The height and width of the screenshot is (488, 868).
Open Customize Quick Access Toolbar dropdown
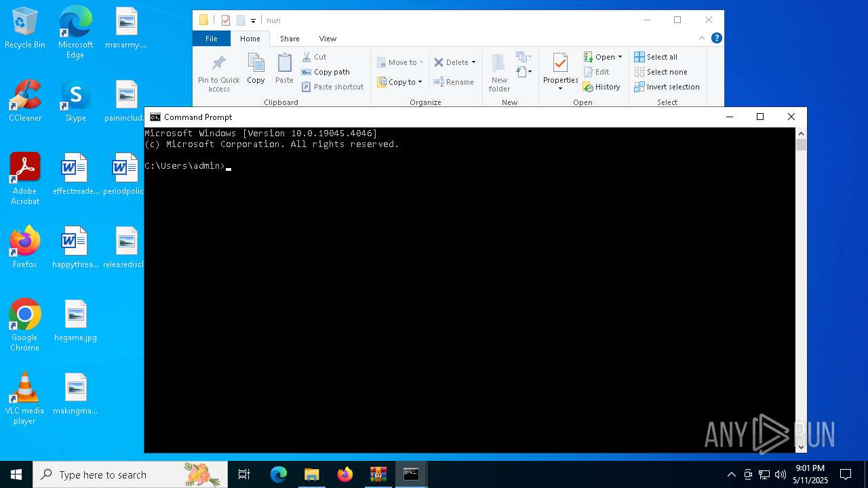[253, 21]
